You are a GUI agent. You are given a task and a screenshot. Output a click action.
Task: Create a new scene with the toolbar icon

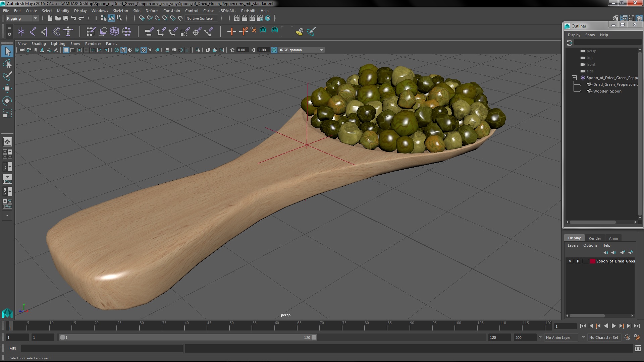pos(50,18)
